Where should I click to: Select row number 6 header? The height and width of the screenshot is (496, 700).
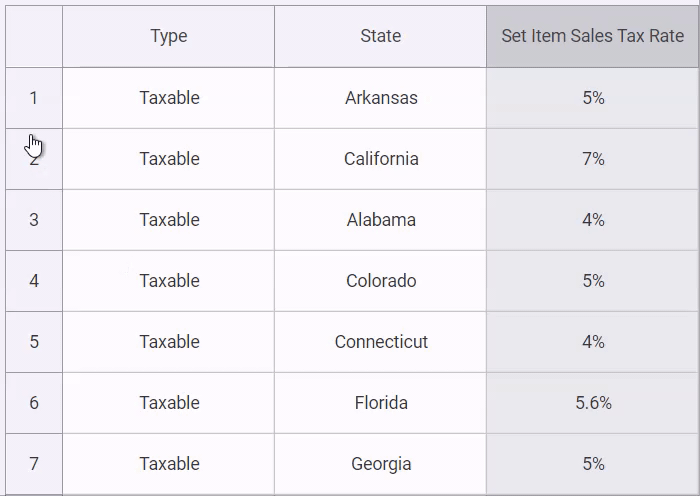pos(34,403)
